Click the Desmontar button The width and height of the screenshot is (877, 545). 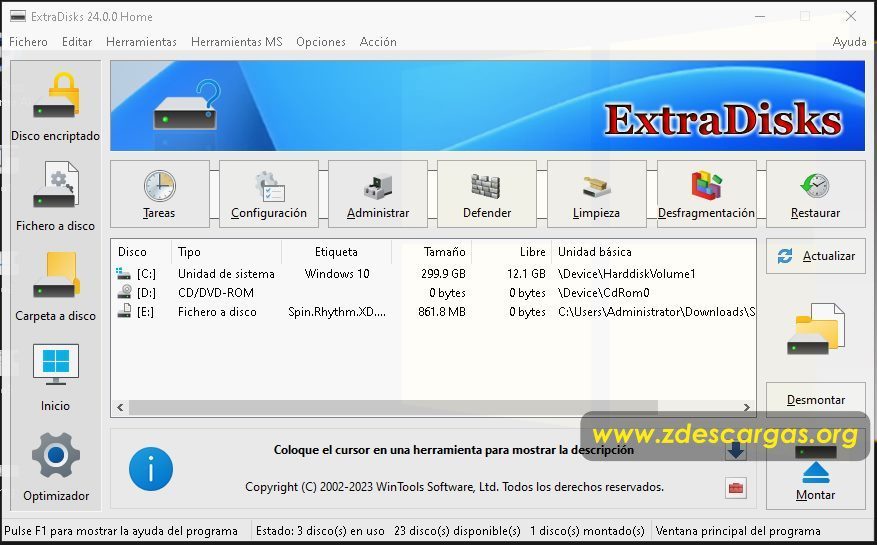[815, 400]
